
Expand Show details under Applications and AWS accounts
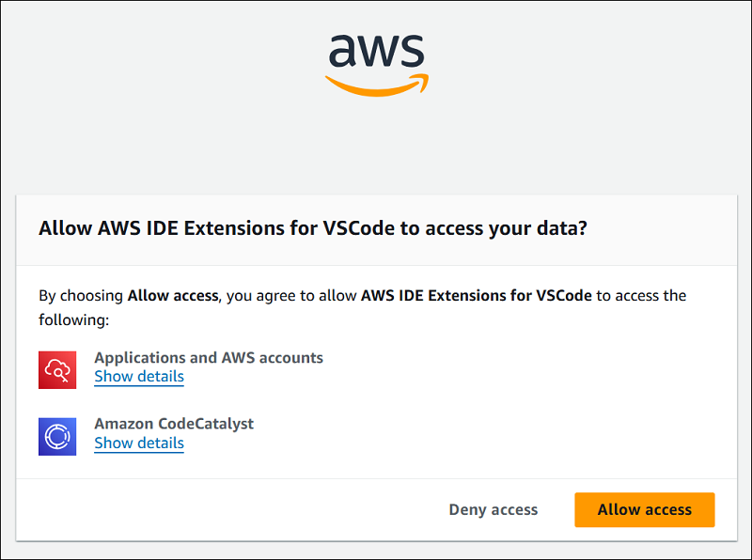pos(139,377)
